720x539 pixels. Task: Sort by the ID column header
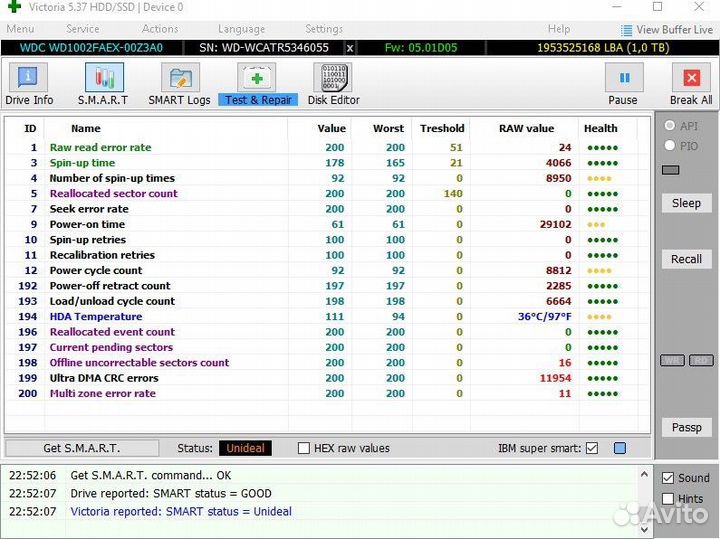click(x=30, y=129)
